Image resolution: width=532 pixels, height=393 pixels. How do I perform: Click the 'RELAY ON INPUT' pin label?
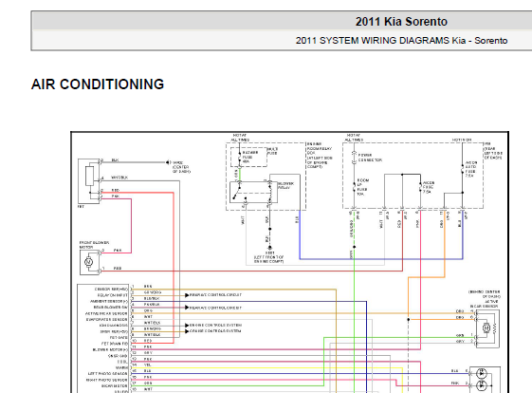tap(113, 295)
